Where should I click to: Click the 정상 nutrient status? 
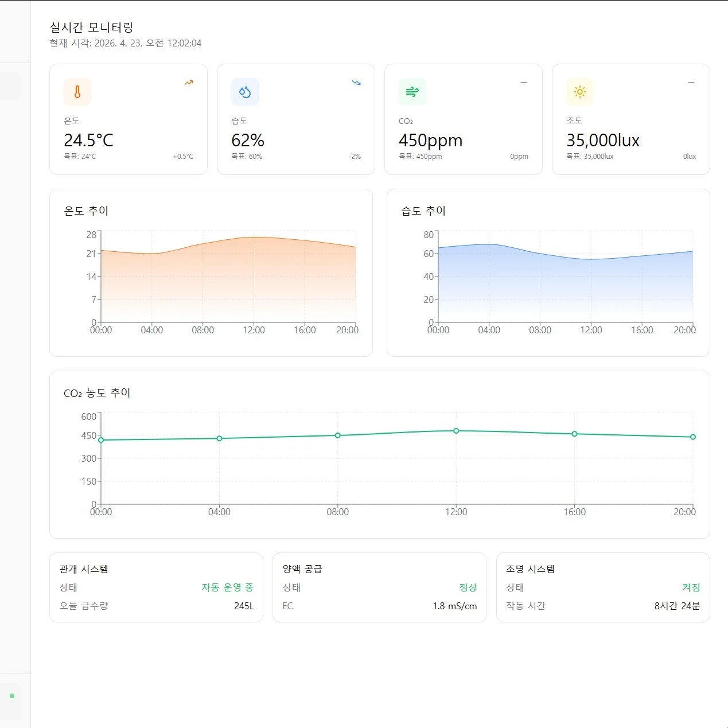pyautogui.click(x=468, y=587)
